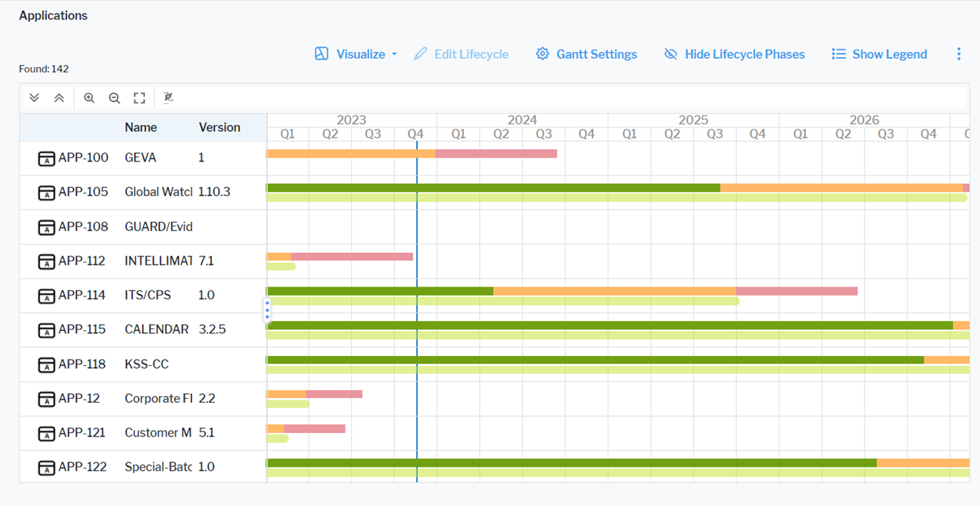Open Gantt Settings

pos(586,54)
